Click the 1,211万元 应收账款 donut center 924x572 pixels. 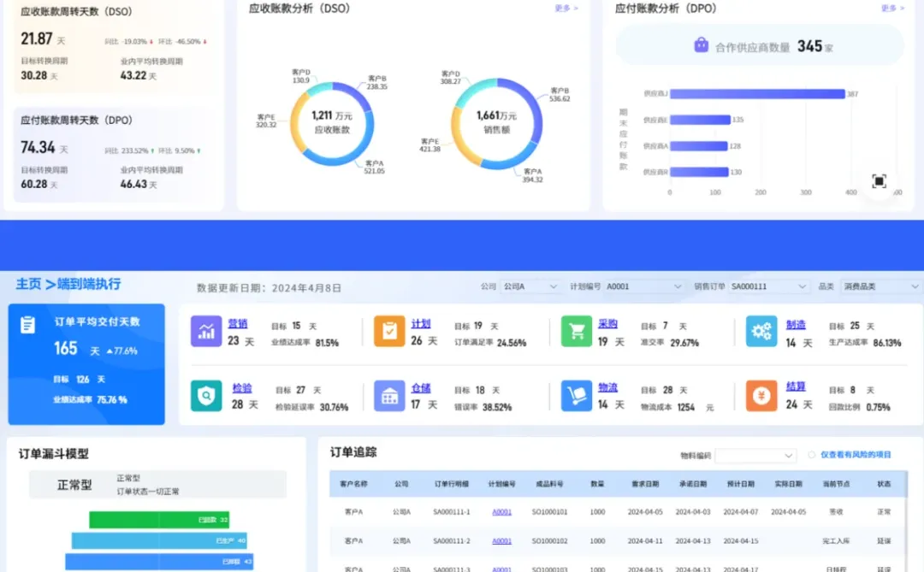[x=332, y=122]
